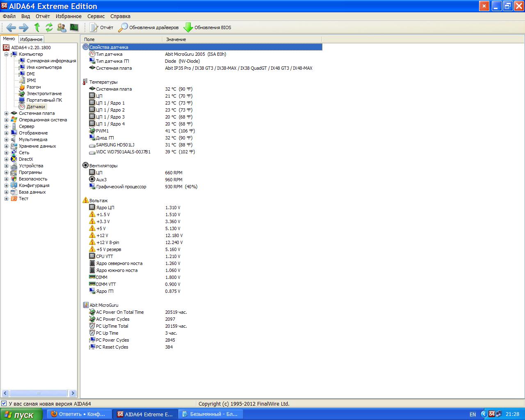Expand the Операционная система tree node

click(6, 120)
